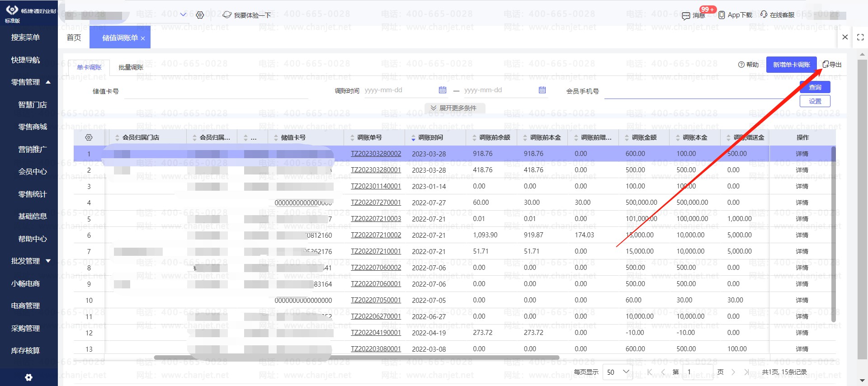
Task: Click the settings gear icon in top bar
Action: (x=200, y=15)
